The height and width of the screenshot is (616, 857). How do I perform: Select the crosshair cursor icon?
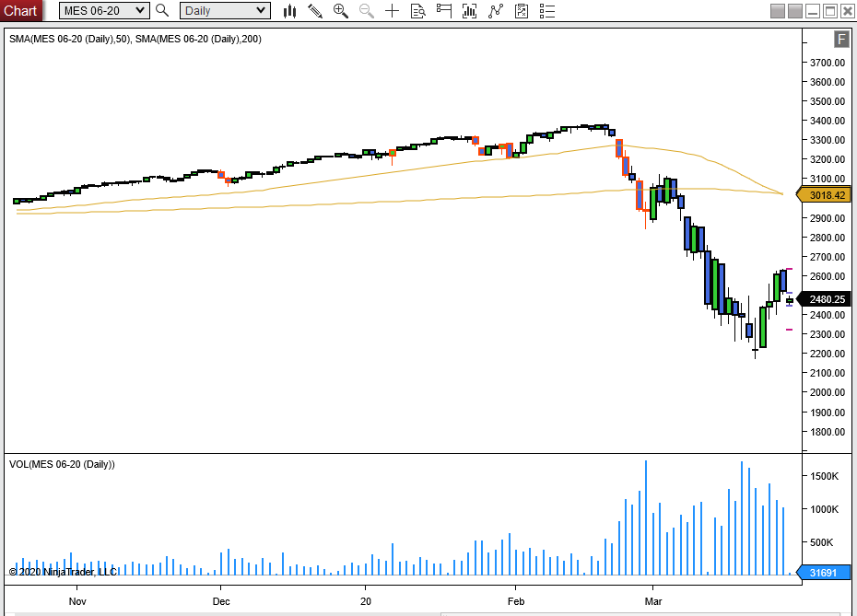tap(392, 11)
